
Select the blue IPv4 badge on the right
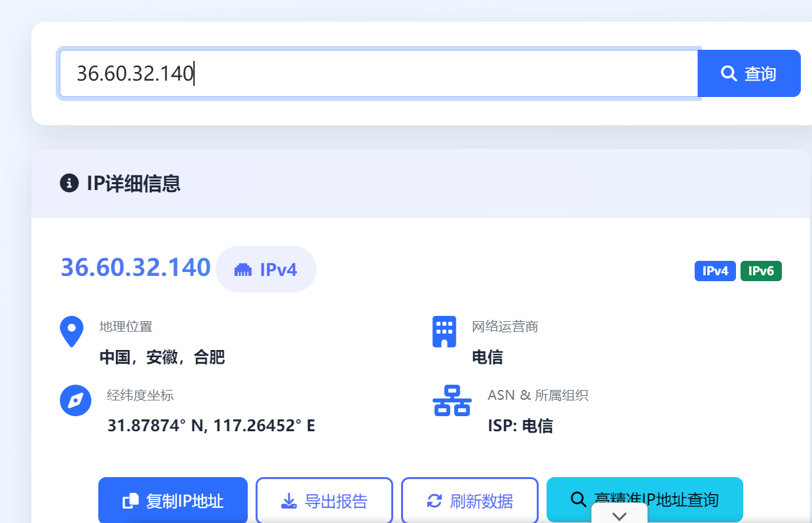click(x=714, y=271)
